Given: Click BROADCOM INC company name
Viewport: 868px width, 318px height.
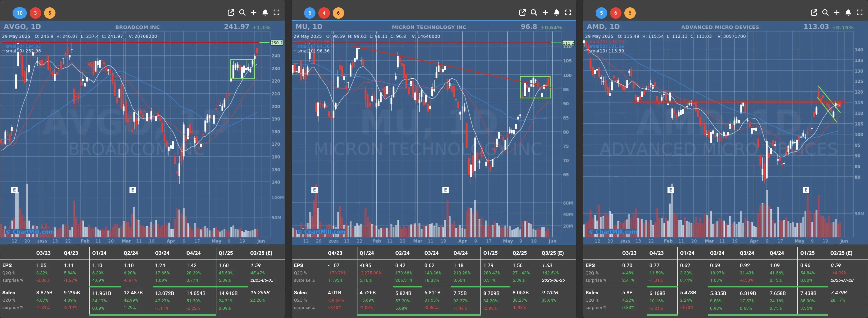Looking at the screenshot, I should tap(137, 27).
